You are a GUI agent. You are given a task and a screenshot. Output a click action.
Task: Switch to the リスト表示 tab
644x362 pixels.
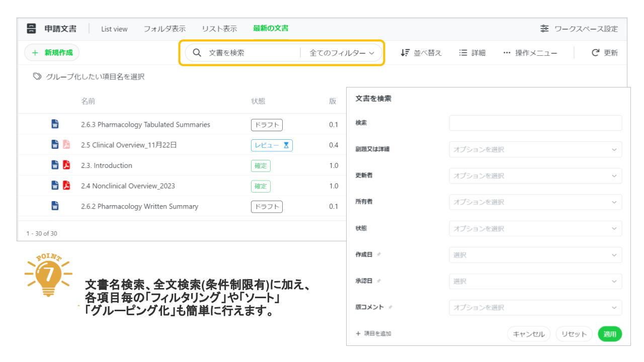pyautogui.click(x=219, y=29)
